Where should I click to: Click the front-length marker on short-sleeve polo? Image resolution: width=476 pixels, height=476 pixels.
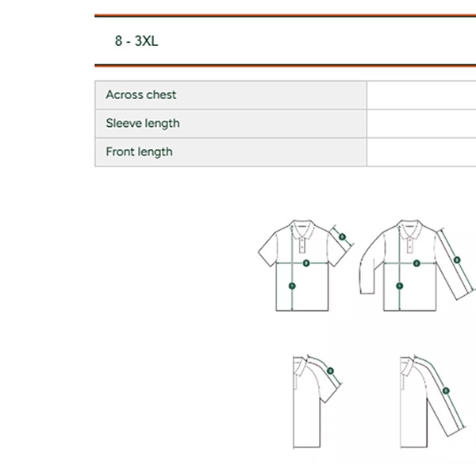[292, 286]
